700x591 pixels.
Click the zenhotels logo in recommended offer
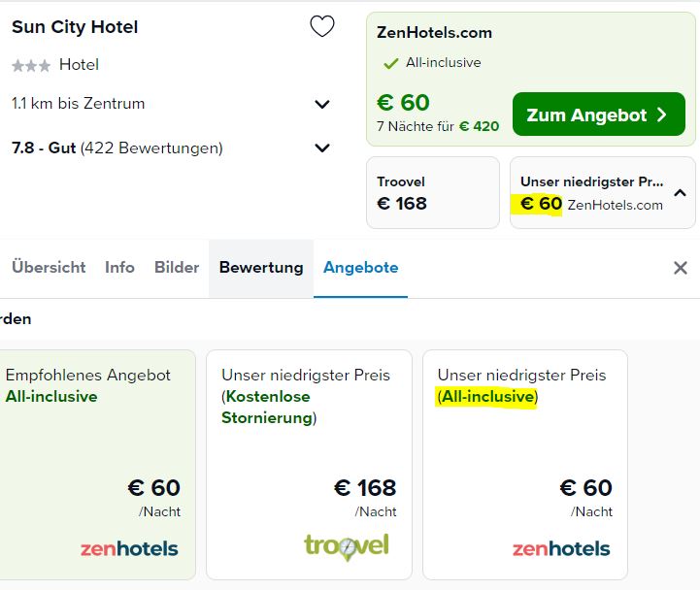(x=129, y=548)
